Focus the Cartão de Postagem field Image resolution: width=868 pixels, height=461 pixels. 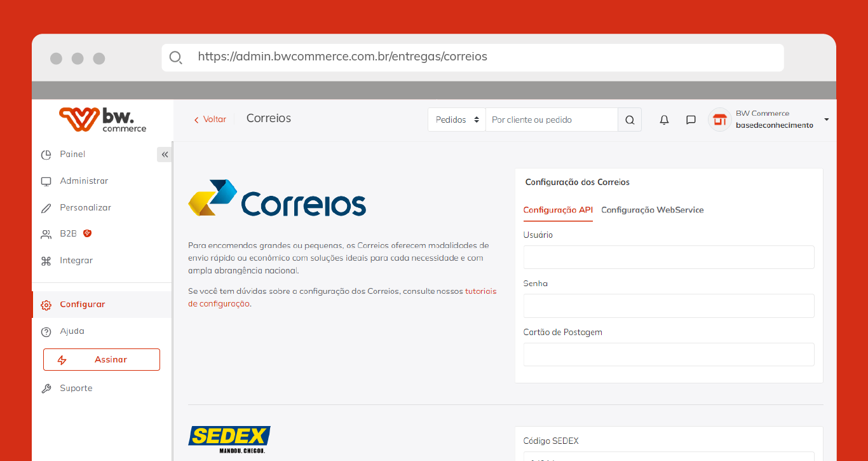pyautogui.click(x=668, y=355)
